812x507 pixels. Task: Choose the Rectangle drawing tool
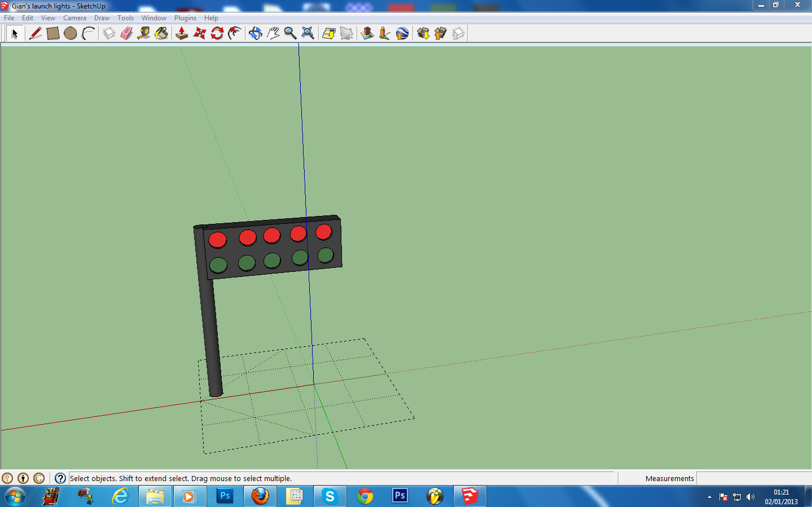(53, 34)
